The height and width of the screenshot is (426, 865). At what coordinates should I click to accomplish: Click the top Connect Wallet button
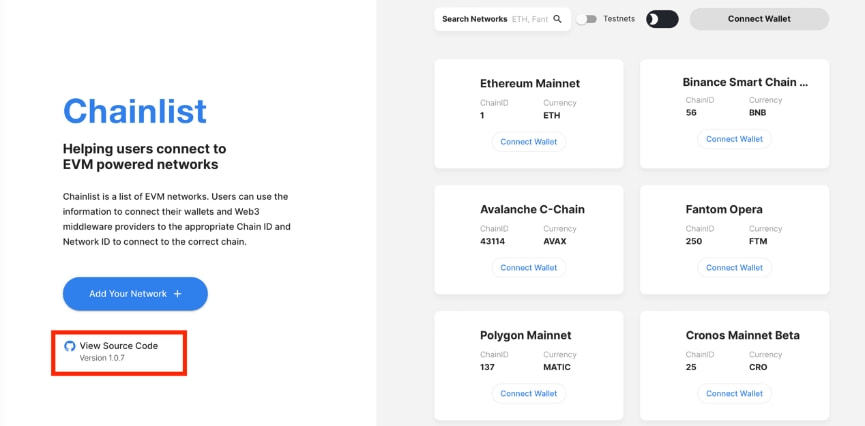pos(759,19)
